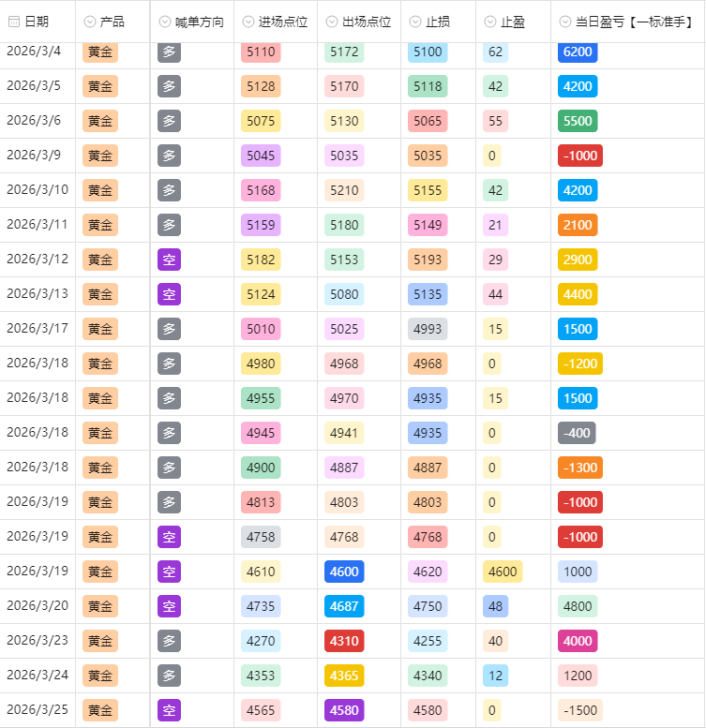Select the 当日盈亏【一标准手】 column header text
This screenshot has height=728, width=706.
(635, 22)
